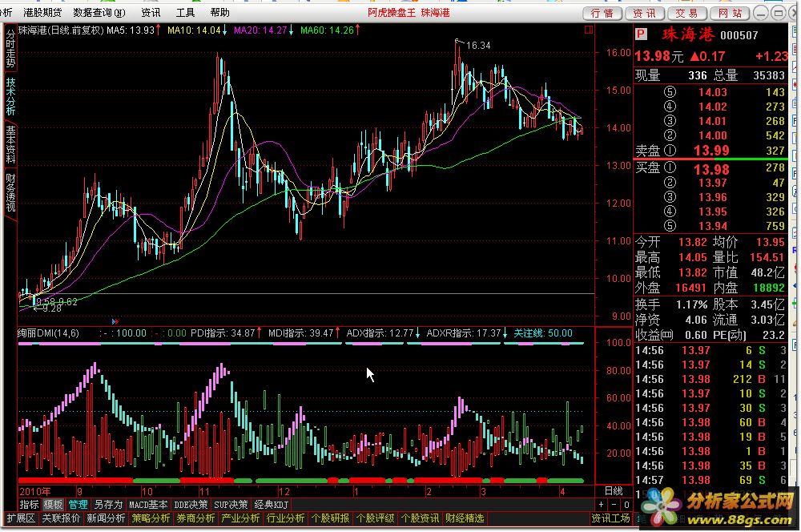801x532 pixels.
Task: Click the MA10: 14.04 label
Action: [194, 30]
